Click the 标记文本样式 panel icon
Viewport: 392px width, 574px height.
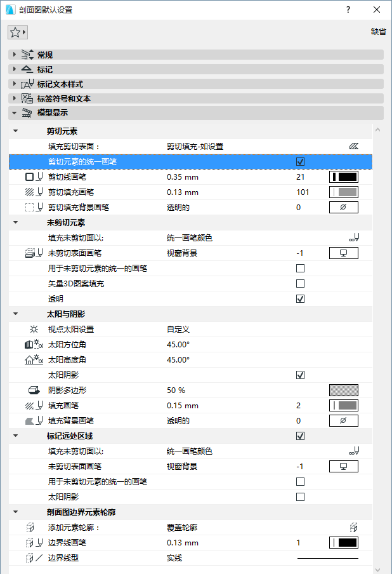(x=27, y=84)
